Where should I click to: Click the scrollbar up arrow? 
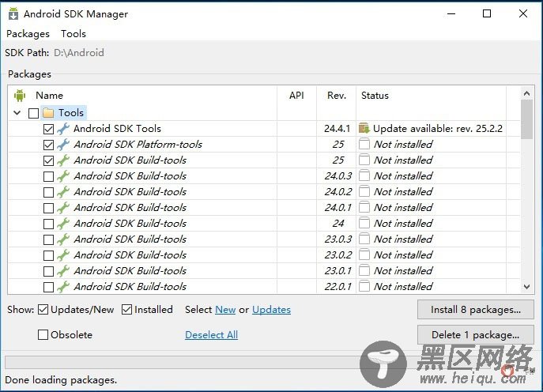[526, 93]
